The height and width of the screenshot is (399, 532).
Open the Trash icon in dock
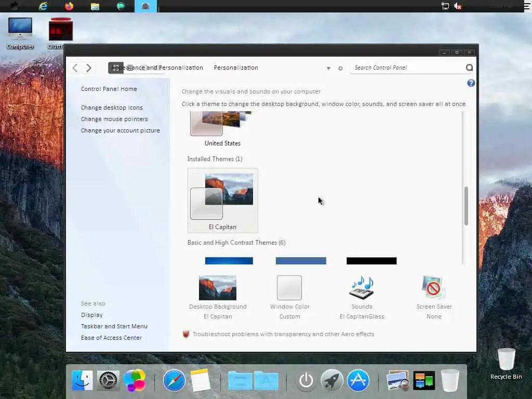coord(450,380)
